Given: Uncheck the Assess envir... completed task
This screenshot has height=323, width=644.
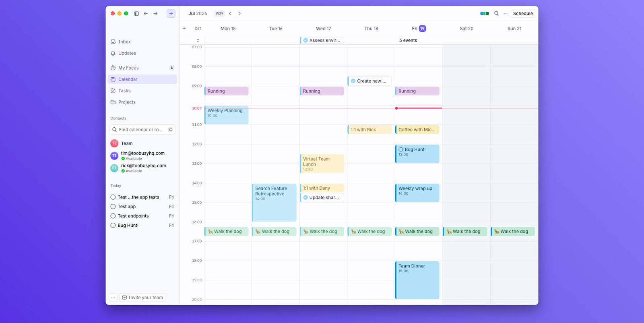Looking at the screenshot, I should [x=305, y=40].
